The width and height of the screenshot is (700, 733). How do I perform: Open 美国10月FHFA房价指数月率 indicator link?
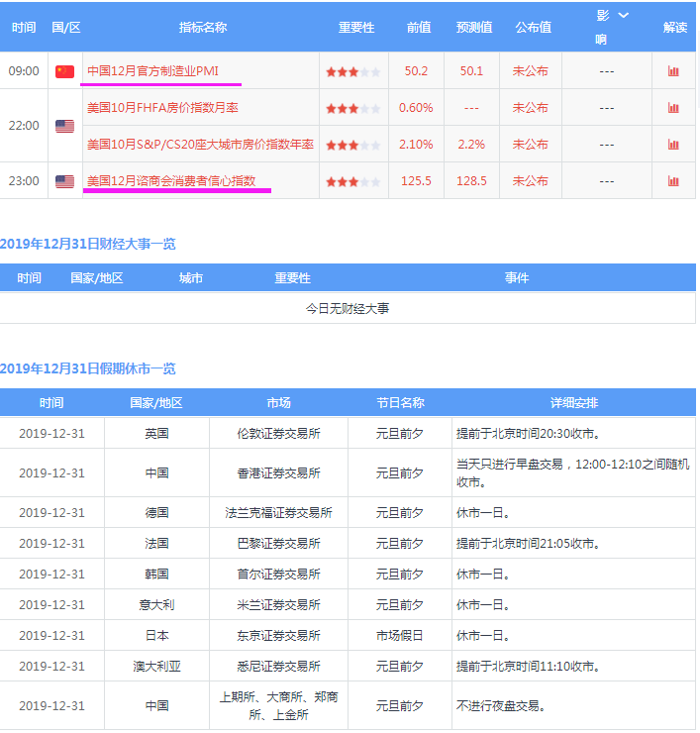pyautogui.click(x=162, y=108)
